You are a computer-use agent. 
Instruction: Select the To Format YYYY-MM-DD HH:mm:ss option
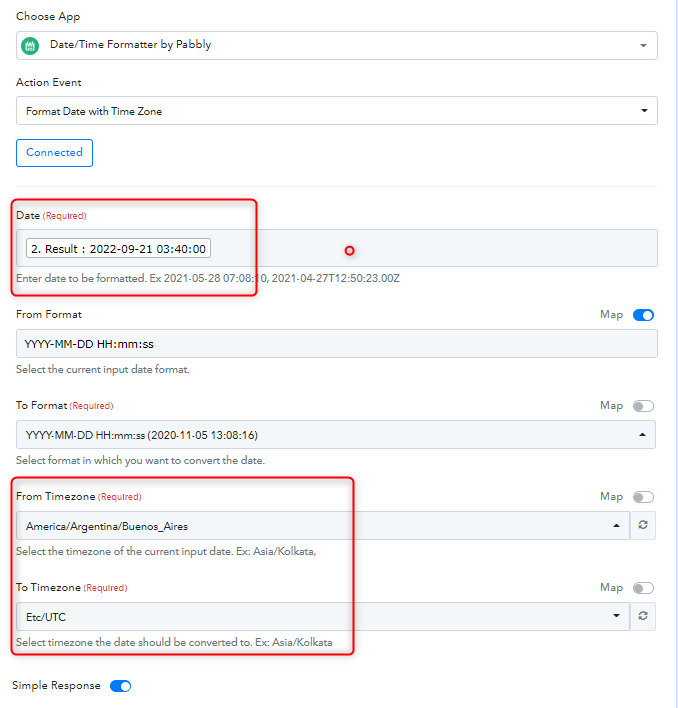[336, 435]
